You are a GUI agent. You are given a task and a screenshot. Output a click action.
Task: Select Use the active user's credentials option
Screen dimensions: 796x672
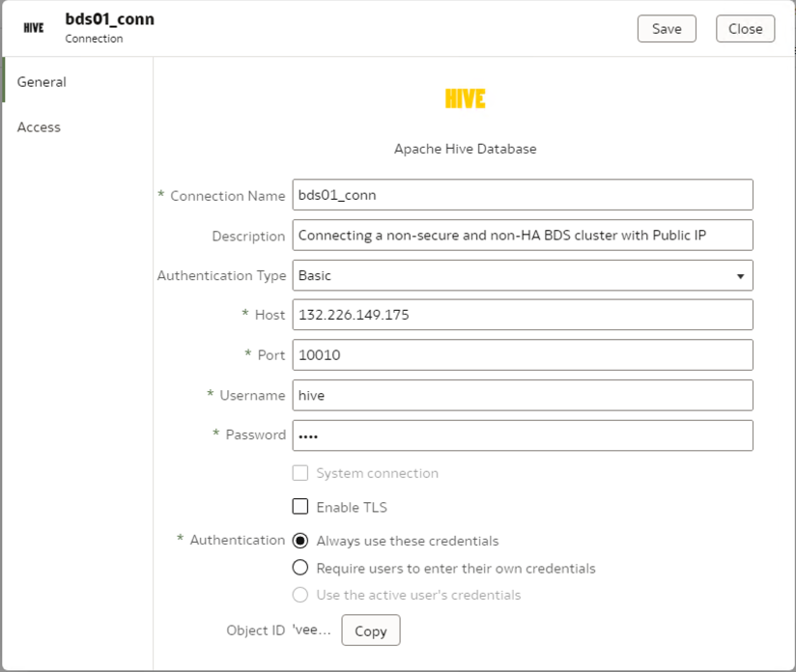[x=300, y=595]
